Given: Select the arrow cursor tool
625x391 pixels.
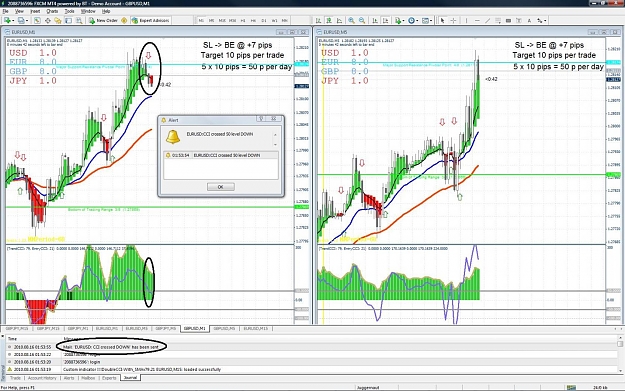Looking at the screenshot, I should (x=442, y=20).
